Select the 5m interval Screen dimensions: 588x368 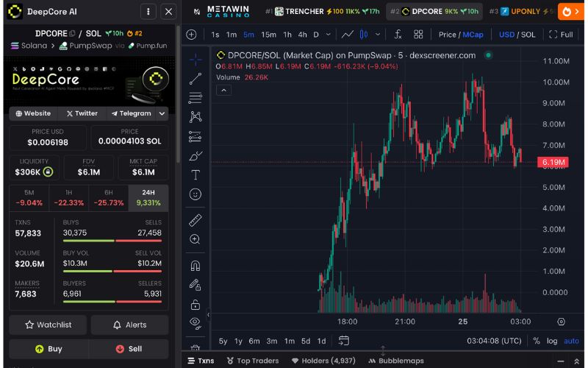(248, 35)
